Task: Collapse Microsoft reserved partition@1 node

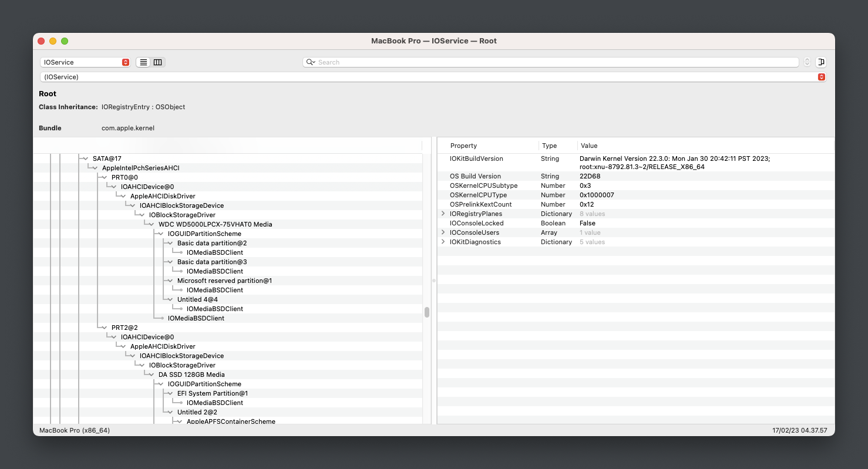Action: click(170, 281)
